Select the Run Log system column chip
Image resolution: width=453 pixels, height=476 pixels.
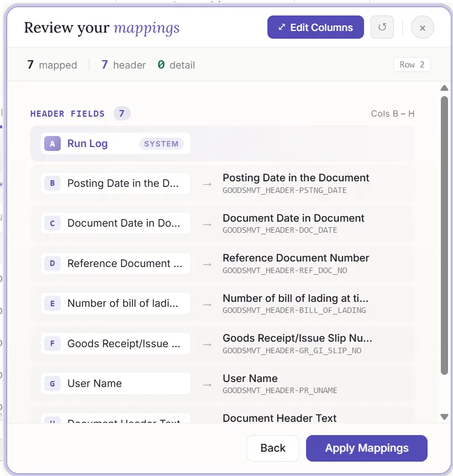point(115,144)
